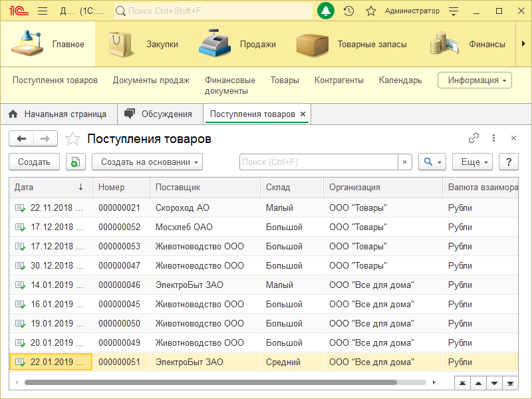Select number cell 000000053
532x399 pixels.
(x=121, y=246)
